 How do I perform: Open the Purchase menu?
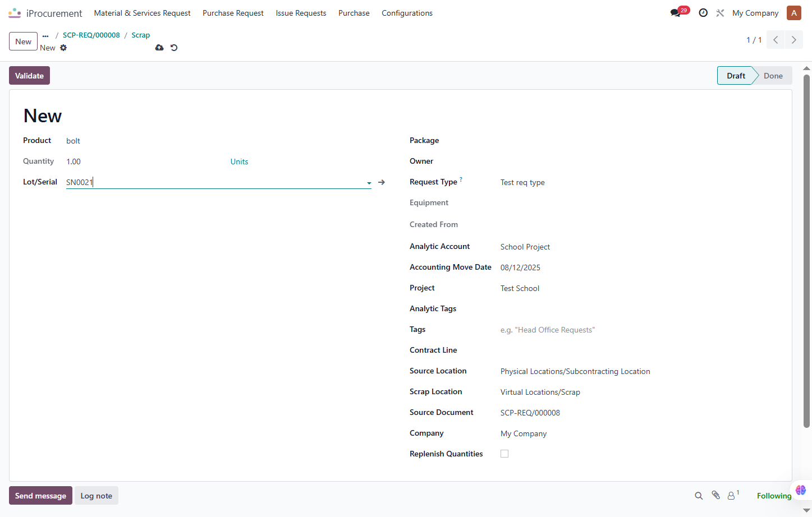click(354, 13)
